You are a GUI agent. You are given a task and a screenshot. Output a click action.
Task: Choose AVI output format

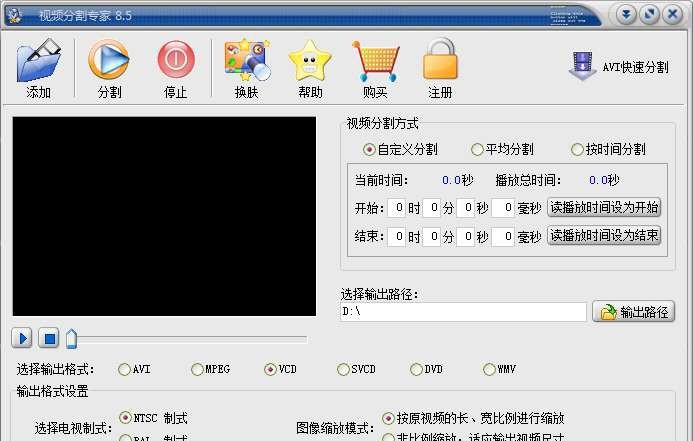(x=134, y=369)
